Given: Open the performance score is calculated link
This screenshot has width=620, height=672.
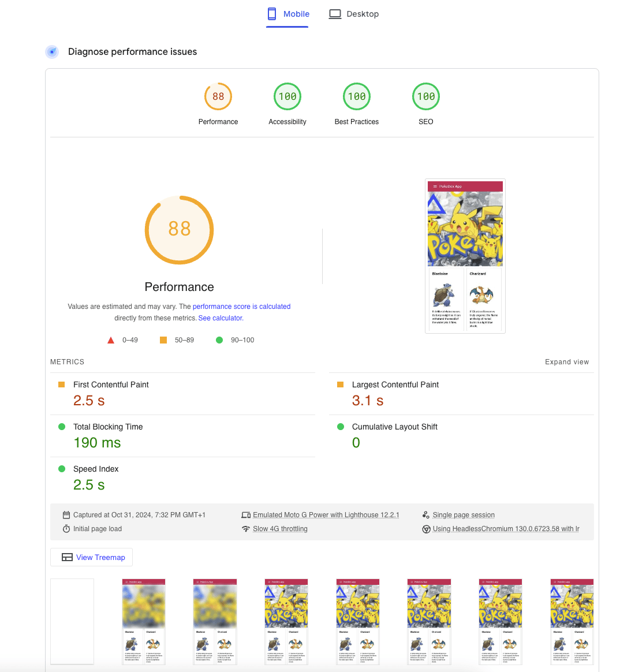Looking at the screenshot, I should point(242,307).
